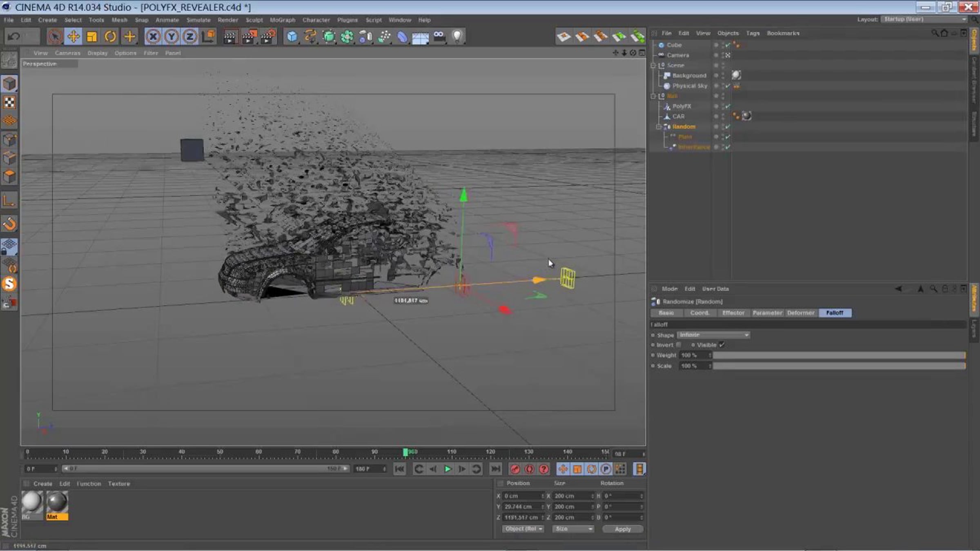Click the Render View clapperboard icon
Image resolution: width=980 pixels, height=551 pixels.
[x=230, y=37]
